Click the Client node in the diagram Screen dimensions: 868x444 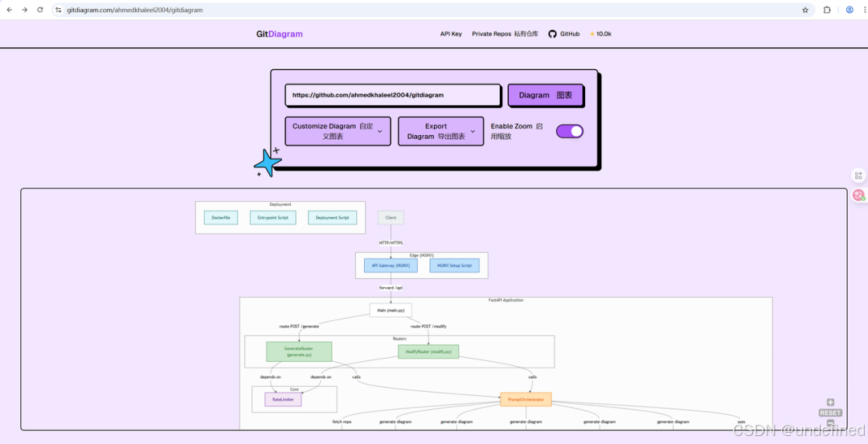pyautogui.click(x=391, y=218)
